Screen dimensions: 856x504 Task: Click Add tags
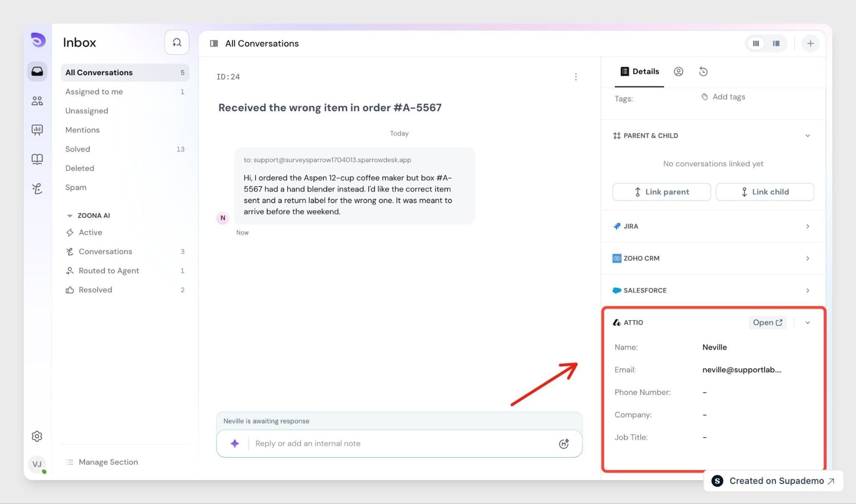click(x=723, y=97)
